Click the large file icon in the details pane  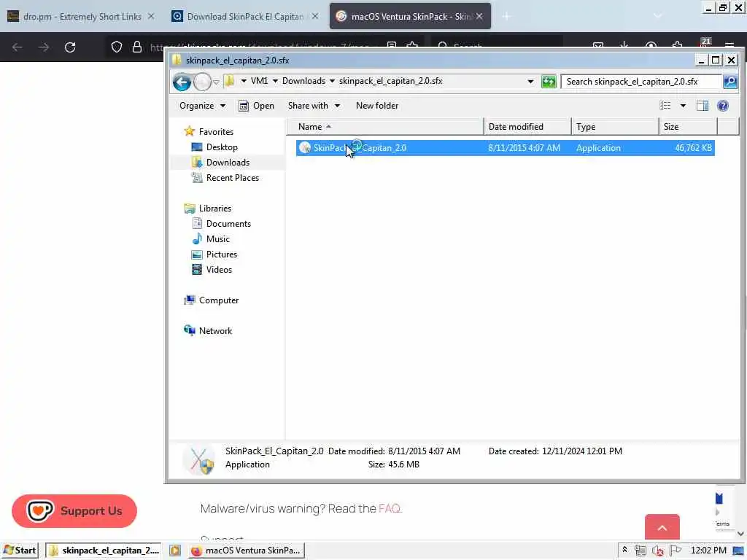(198, 459)
